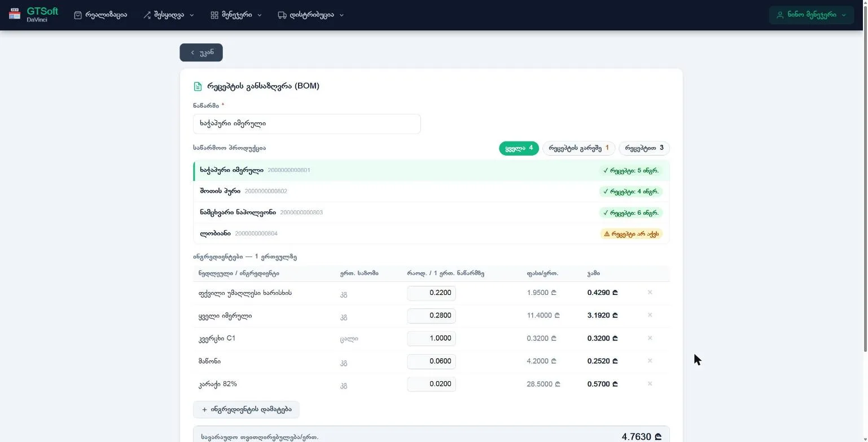Click the ჯამი column header

pos(594,273)
